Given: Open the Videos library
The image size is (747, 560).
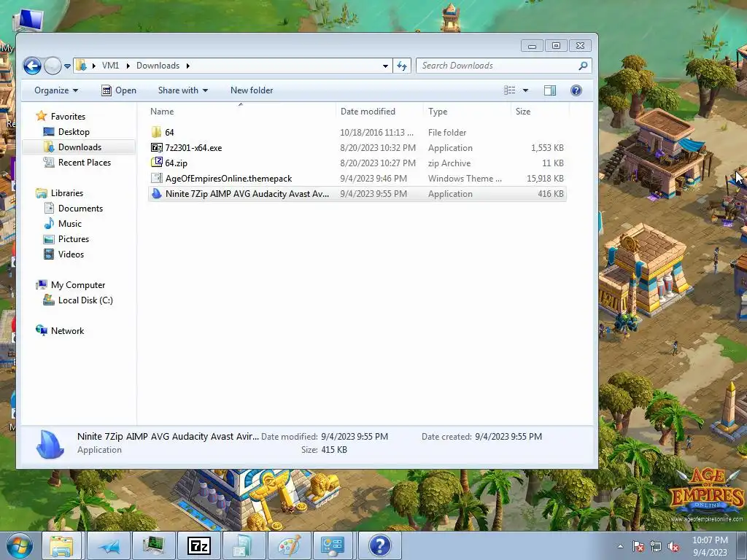Looking at the screenshot, I should pos(71,254).
